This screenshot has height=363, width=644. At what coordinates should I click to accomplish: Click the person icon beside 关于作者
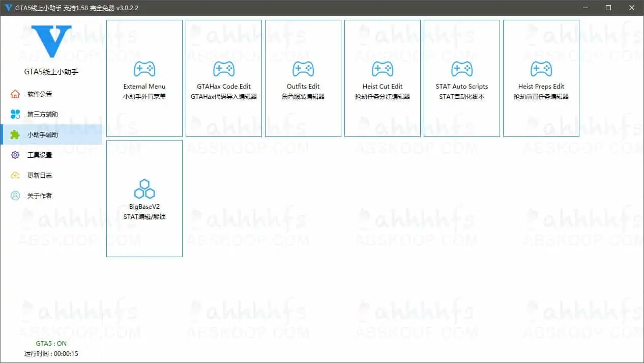(15, 196)
